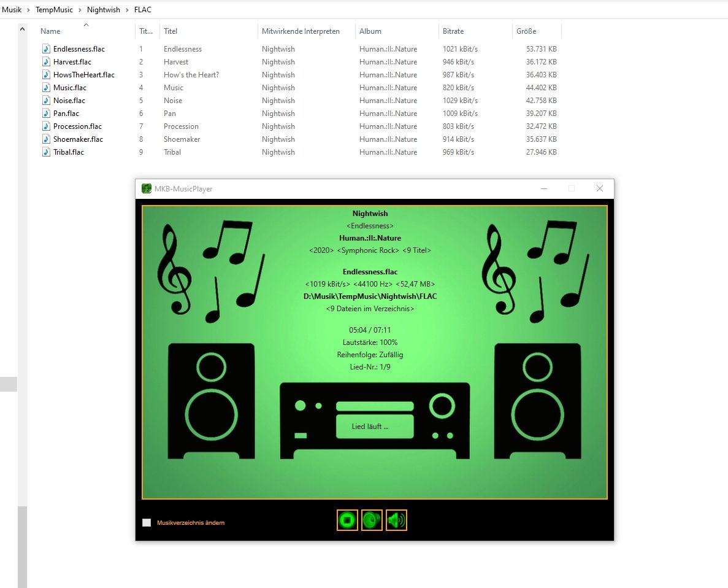The image size is (728, 588).
Task: Click the green speaker play-mode button
Action: coord(372,520)
